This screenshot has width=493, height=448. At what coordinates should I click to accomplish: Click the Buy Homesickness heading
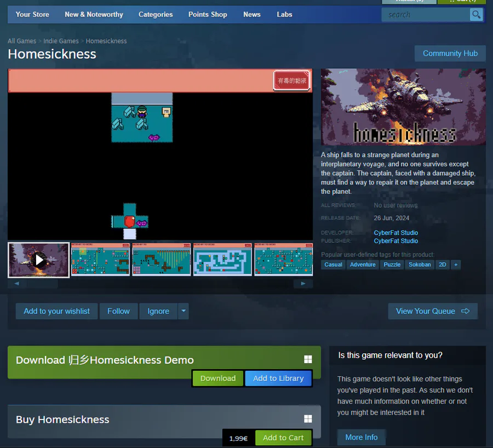(x=62, y=420)
